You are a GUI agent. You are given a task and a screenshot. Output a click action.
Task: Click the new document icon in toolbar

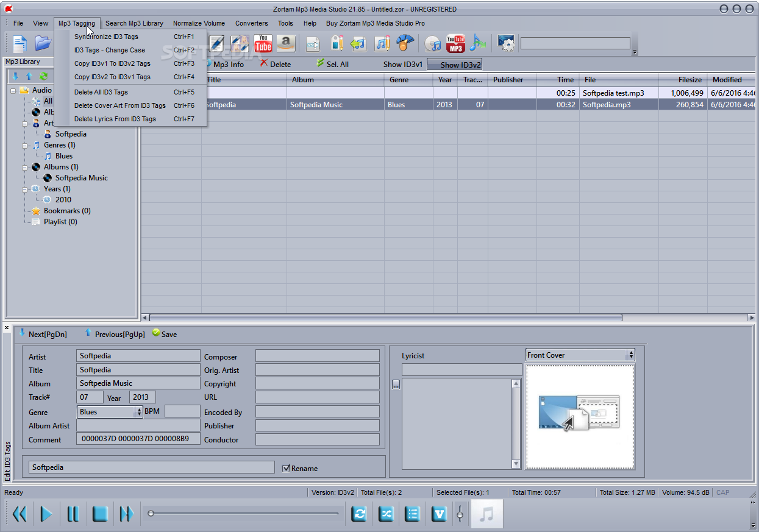click(x=20, y=43)
